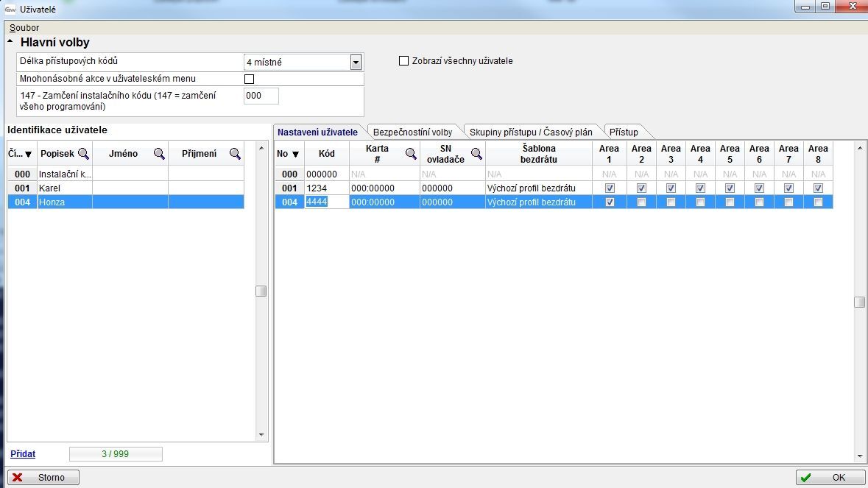Switch to Bezpečnostní volby tab
The width and height of the screenshot is (868, 488).
coord(412,132)
